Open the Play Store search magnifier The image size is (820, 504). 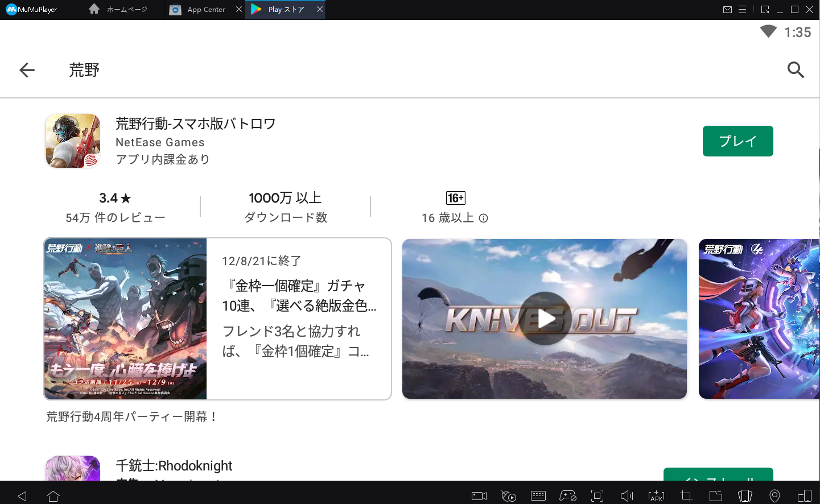(796, 70)
